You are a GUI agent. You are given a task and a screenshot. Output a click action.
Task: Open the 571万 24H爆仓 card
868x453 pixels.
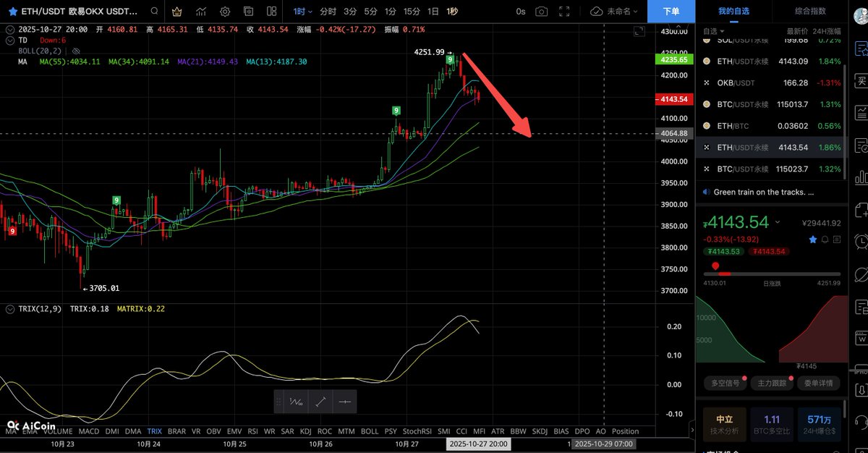click(819, 423)
